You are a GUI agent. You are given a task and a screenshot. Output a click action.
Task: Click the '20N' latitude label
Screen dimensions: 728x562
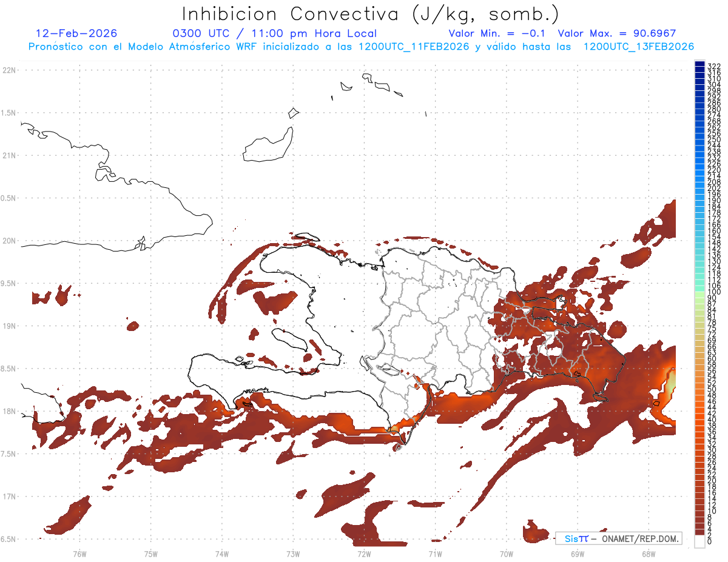click(8, 241)
